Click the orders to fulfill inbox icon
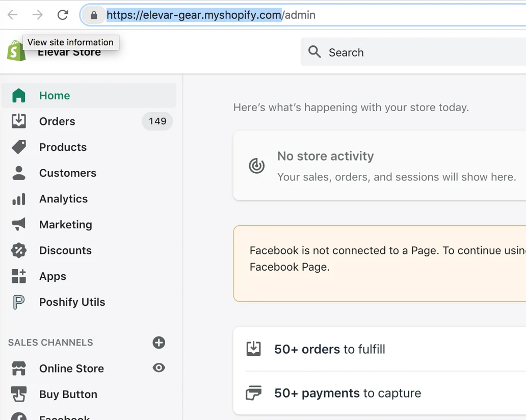This screenshot has height=420, width=526. tap(254, 349)
